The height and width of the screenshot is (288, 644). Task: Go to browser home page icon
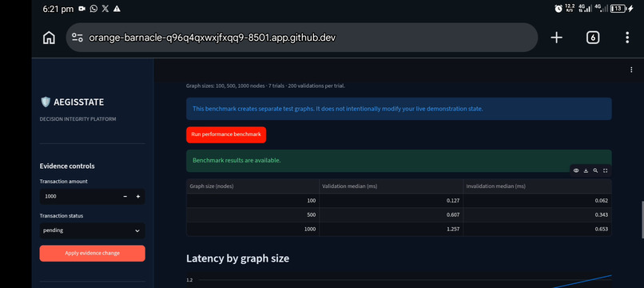(49, 38)
